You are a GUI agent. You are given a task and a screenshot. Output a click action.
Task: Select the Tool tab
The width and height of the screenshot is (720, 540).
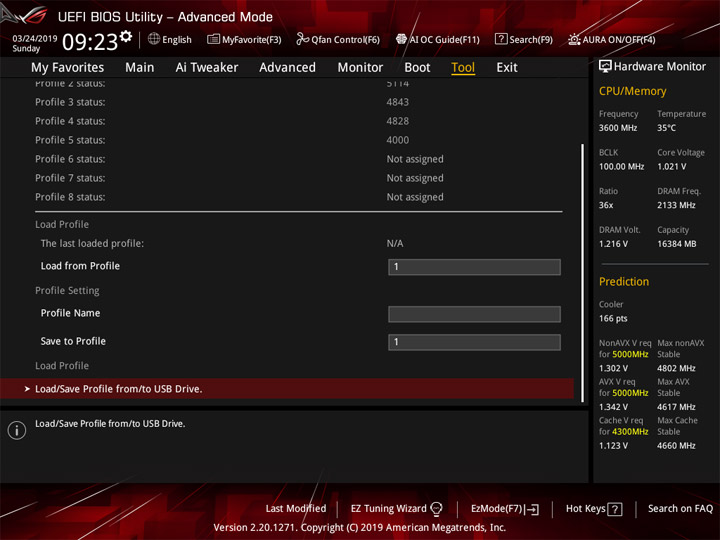463,68
